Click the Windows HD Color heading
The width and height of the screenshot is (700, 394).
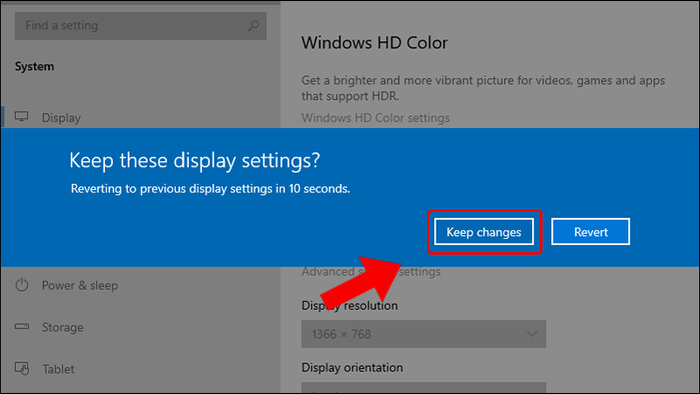[375, 43]
